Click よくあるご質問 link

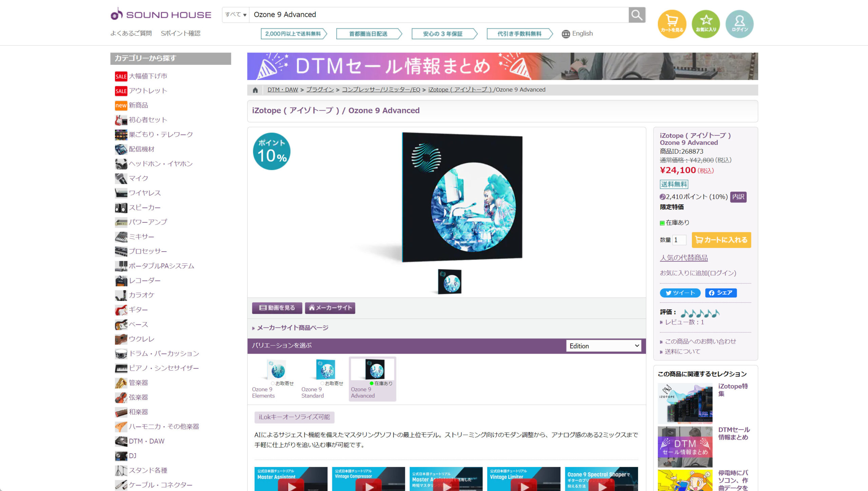click(x=131, y=34)
